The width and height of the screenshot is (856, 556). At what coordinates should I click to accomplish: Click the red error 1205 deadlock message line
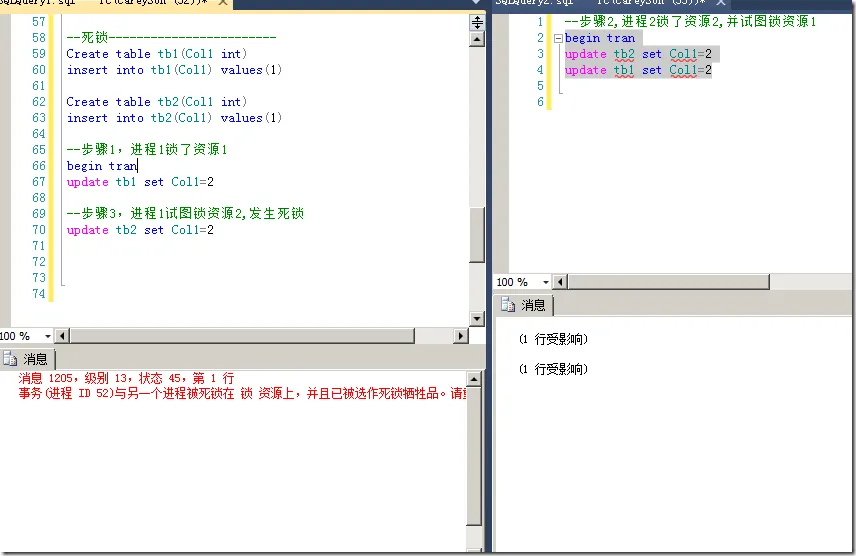pos(126,378)
